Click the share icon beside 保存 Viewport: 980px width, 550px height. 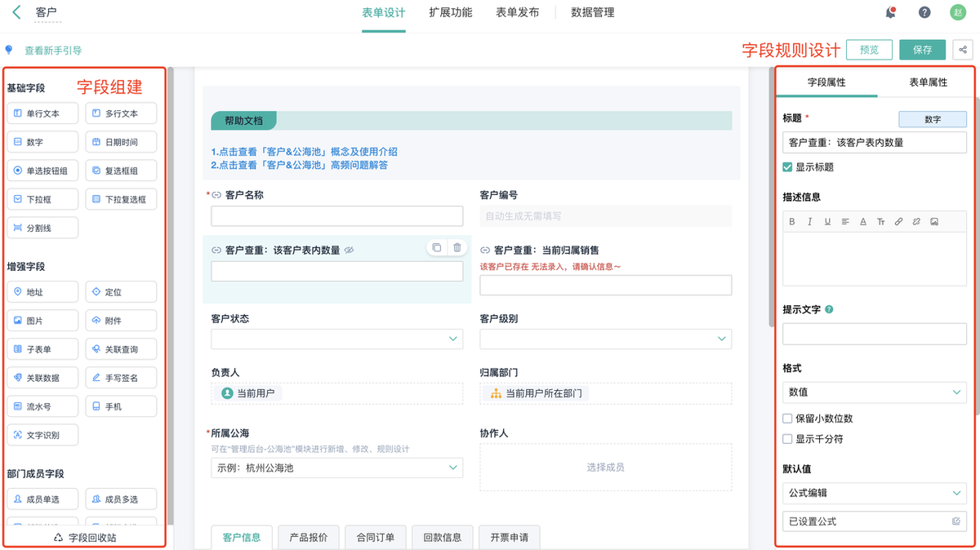pos(964,50)
